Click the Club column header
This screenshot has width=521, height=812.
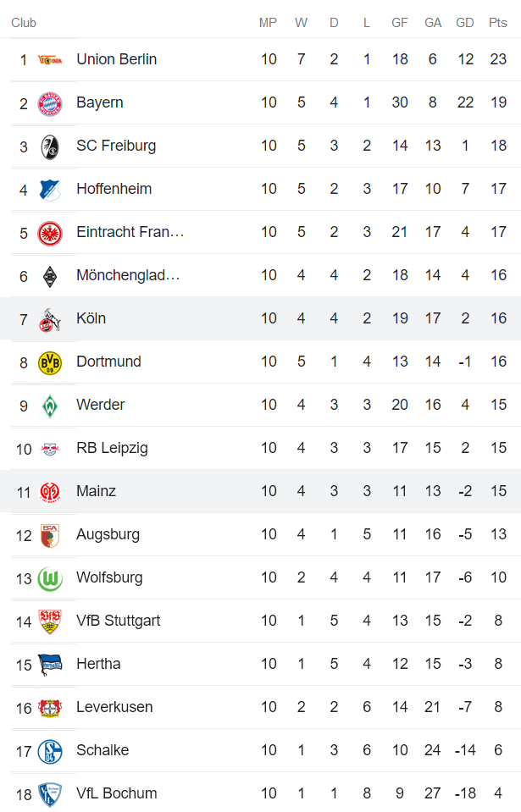tap(24, 23)
